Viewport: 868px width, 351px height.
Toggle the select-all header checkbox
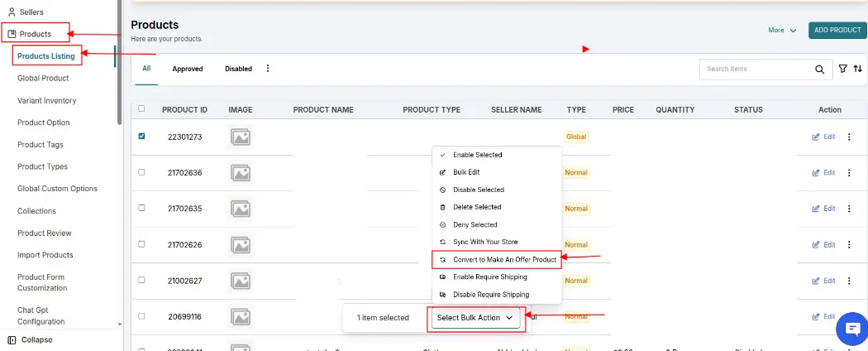[141, 108]
